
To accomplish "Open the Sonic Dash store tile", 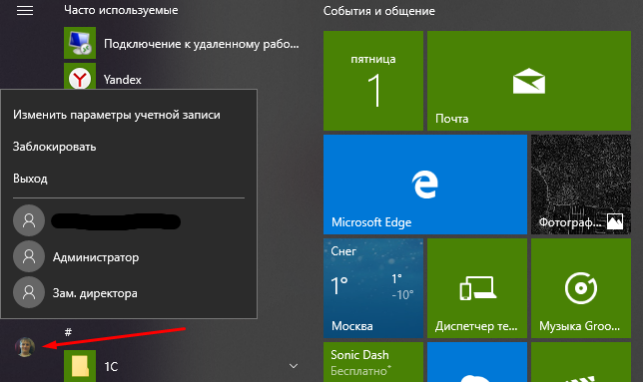I will (373, 362).
